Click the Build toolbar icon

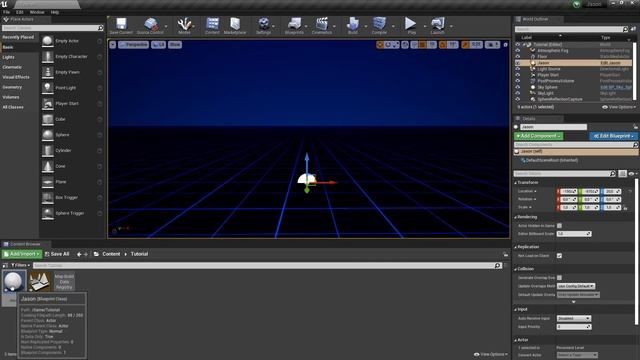pos(353,25)
